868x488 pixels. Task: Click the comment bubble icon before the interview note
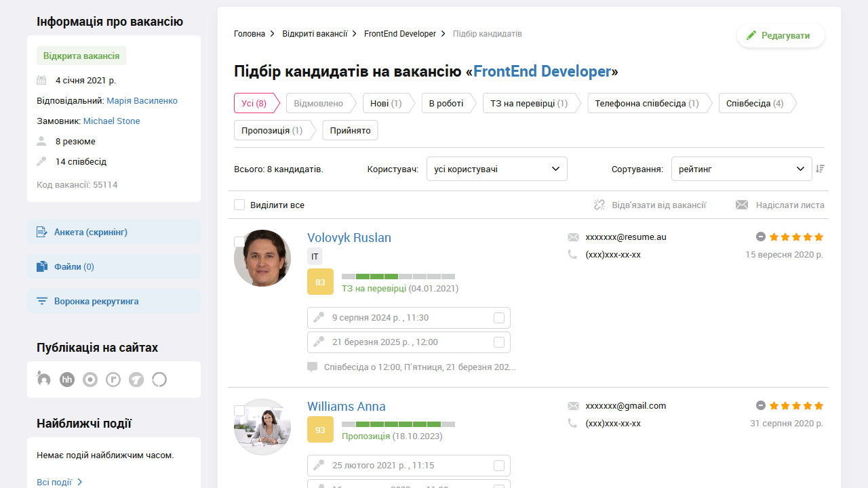tap(312, 367)
